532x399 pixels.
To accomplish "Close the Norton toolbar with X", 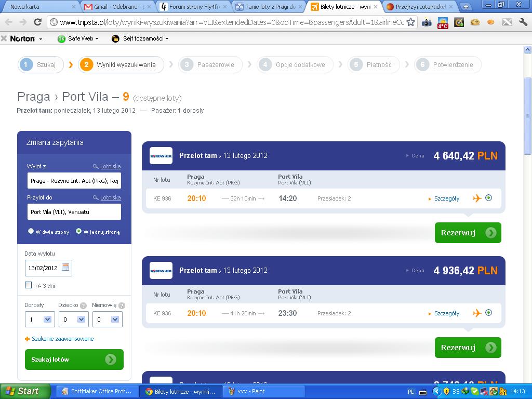I will (x=4, y=38).
